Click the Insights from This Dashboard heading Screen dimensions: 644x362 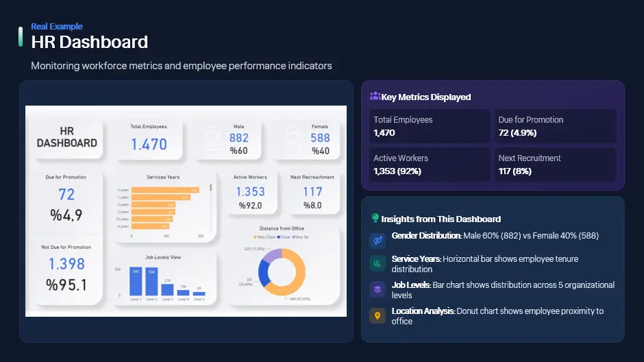(441, 219)
